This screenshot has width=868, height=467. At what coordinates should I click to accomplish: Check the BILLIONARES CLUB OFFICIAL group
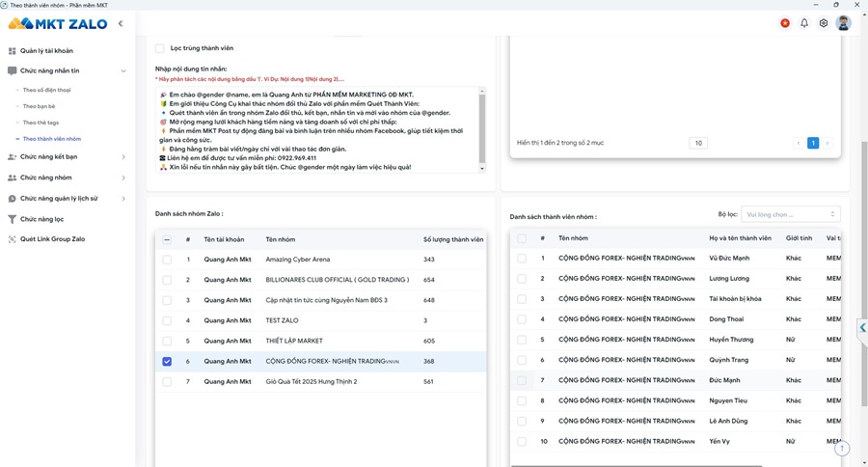[x=167, y=281]
